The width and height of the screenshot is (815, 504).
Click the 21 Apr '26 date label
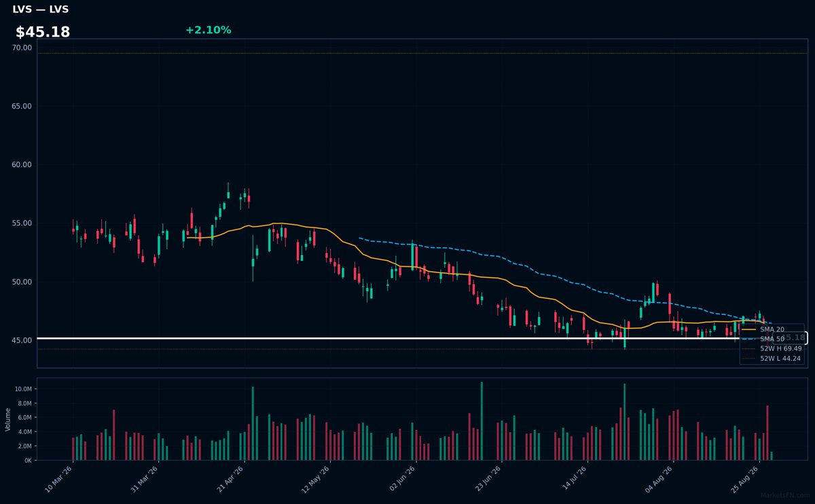(230, 479)
